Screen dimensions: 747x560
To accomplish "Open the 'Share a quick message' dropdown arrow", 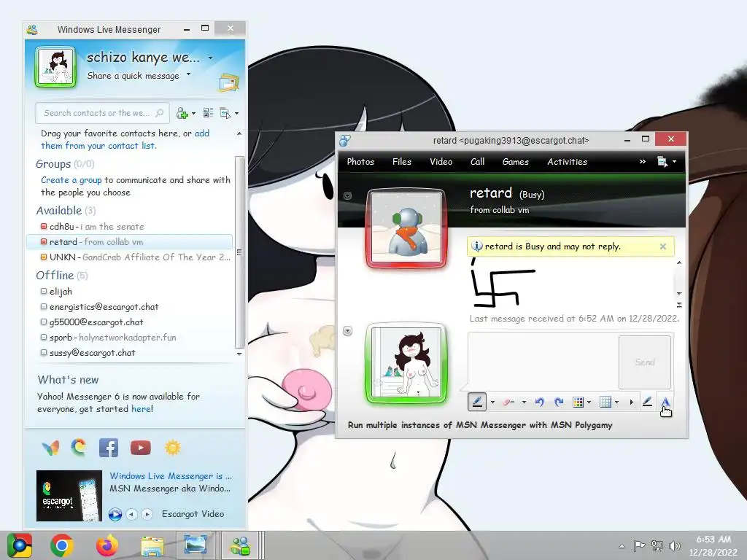I will pos(188,74).
